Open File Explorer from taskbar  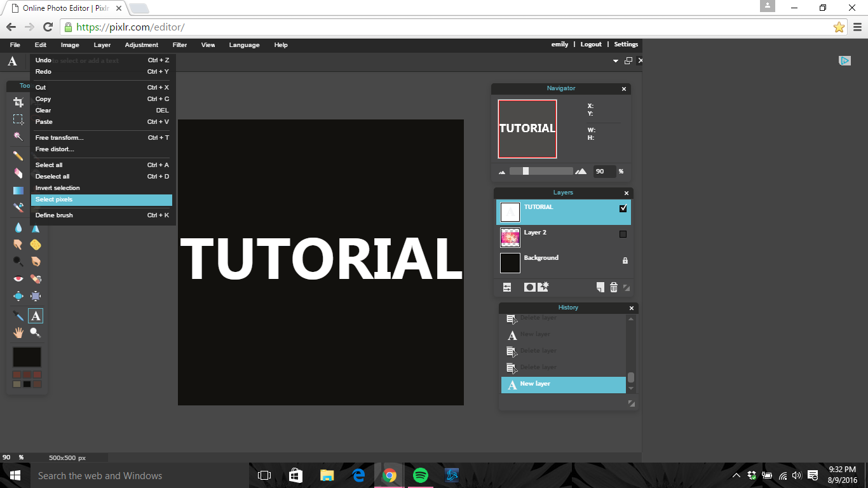pyautogui.click(x=327, y=475)
